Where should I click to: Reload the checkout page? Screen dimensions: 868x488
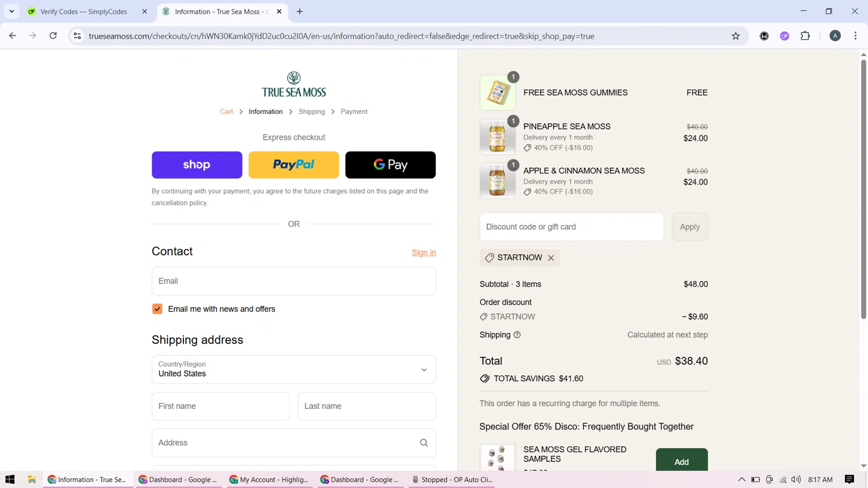point(53,36)
